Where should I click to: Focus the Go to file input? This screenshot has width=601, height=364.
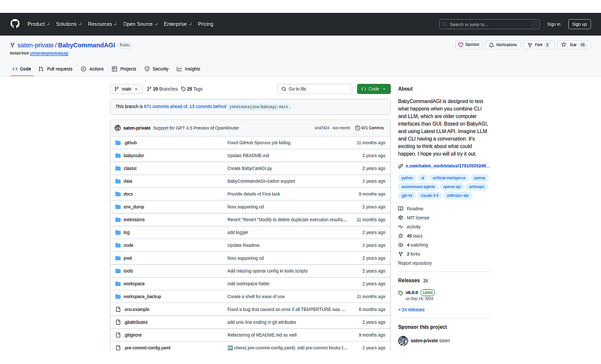315,89
